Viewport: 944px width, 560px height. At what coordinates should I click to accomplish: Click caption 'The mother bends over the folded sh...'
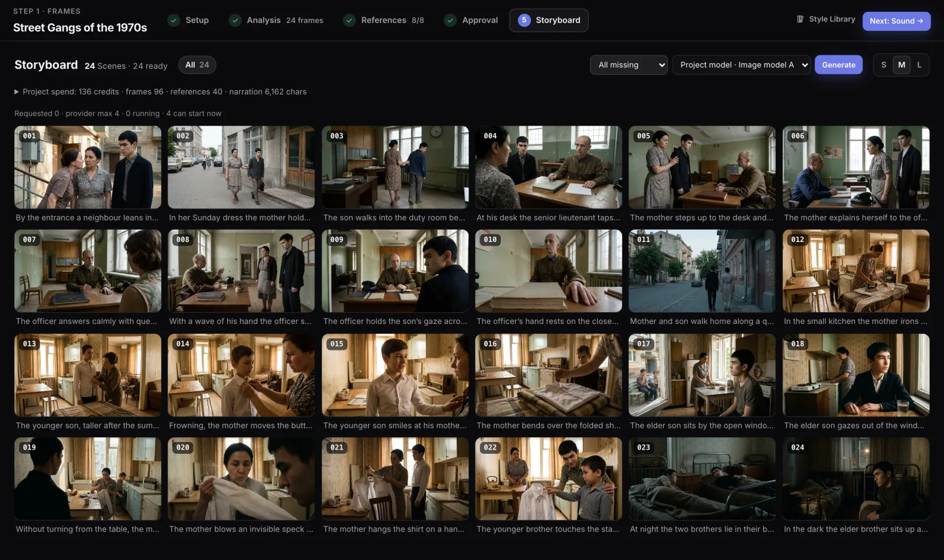[549, 425]
